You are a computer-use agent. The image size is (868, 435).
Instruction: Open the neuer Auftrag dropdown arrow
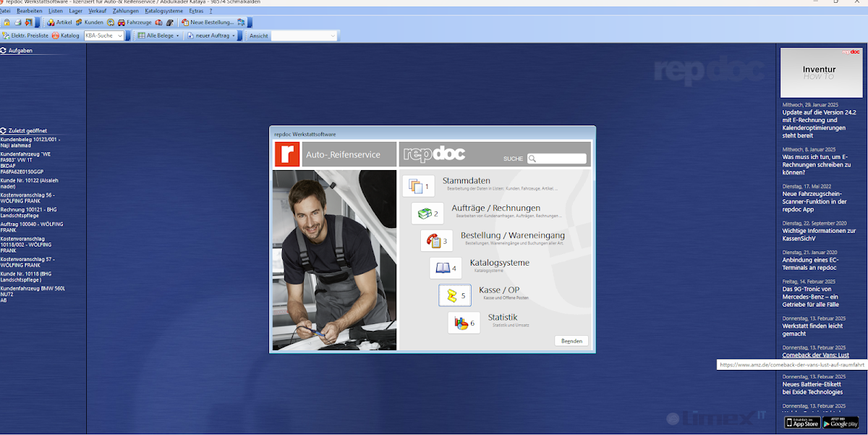click(x=234, y=35)
